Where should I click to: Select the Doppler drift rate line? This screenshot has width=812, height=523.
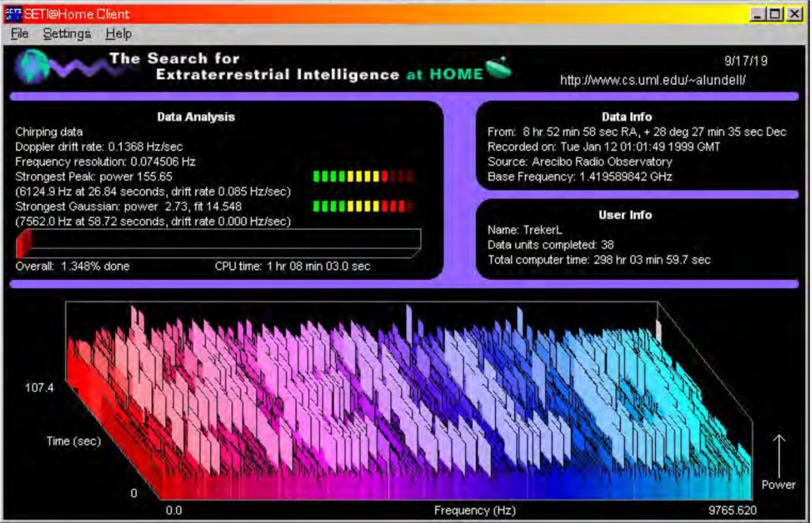coord(99,147)
